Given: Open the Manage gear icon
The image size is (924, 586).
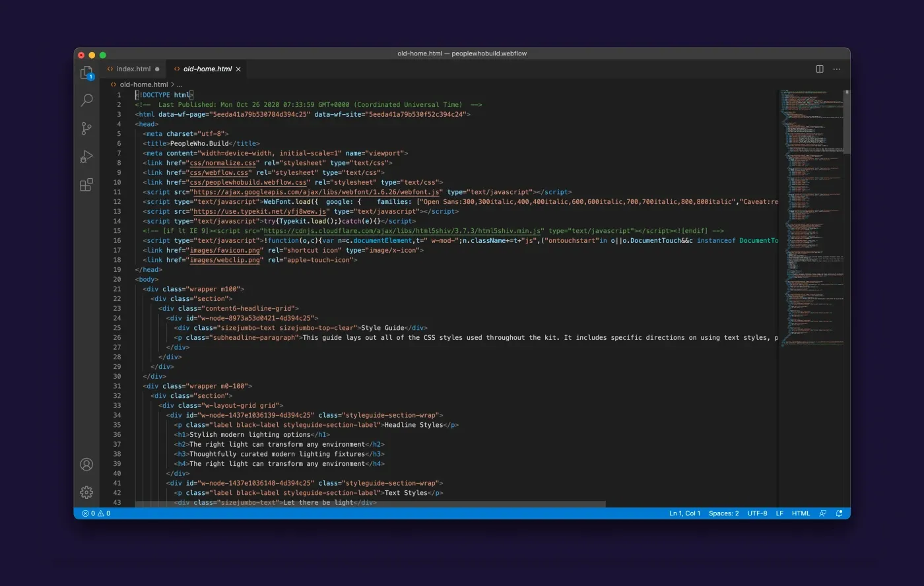Looking at the screenshot, I should [x=86, y=492].
